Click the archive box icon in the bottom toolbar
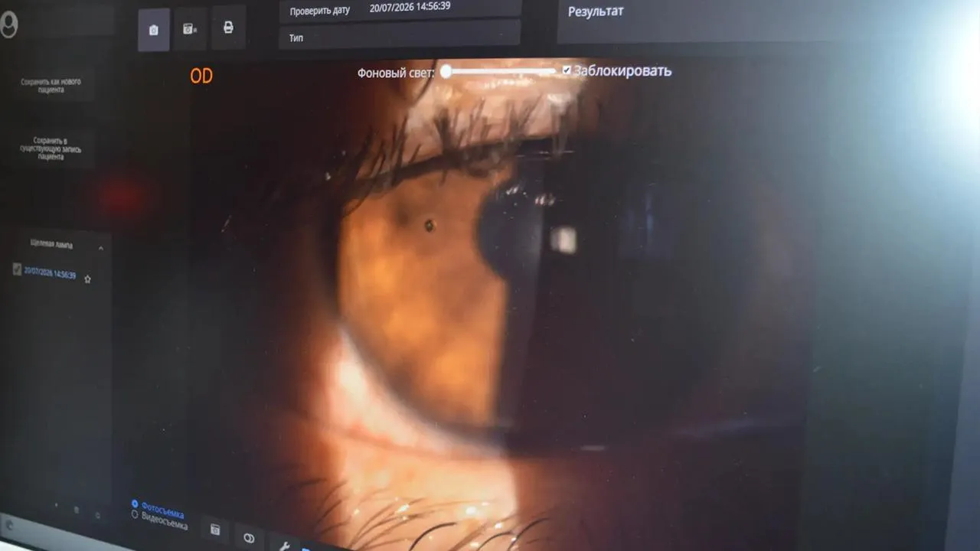 click(215, 530)
